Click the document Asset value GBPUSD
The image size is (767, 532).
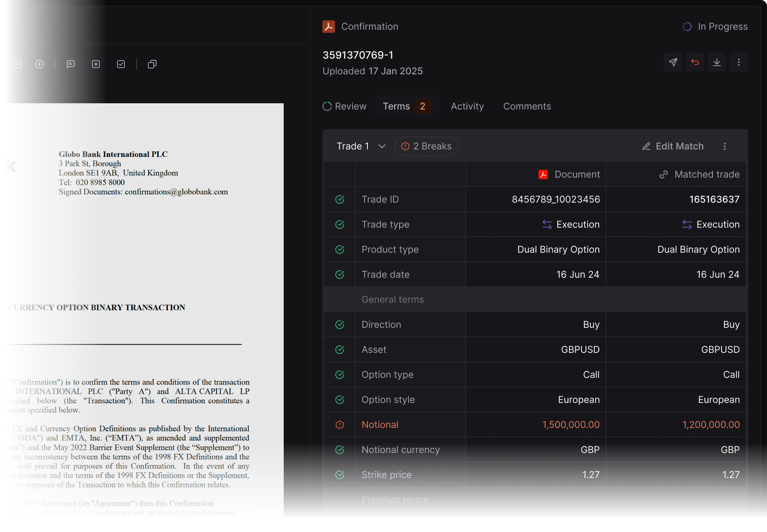click(580, 350)
